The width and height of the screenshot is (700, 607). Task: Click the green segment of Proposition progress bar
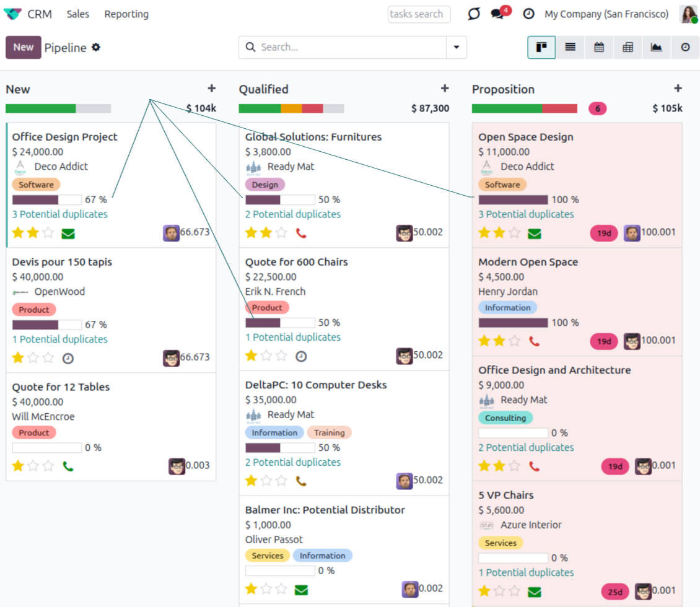507,108
